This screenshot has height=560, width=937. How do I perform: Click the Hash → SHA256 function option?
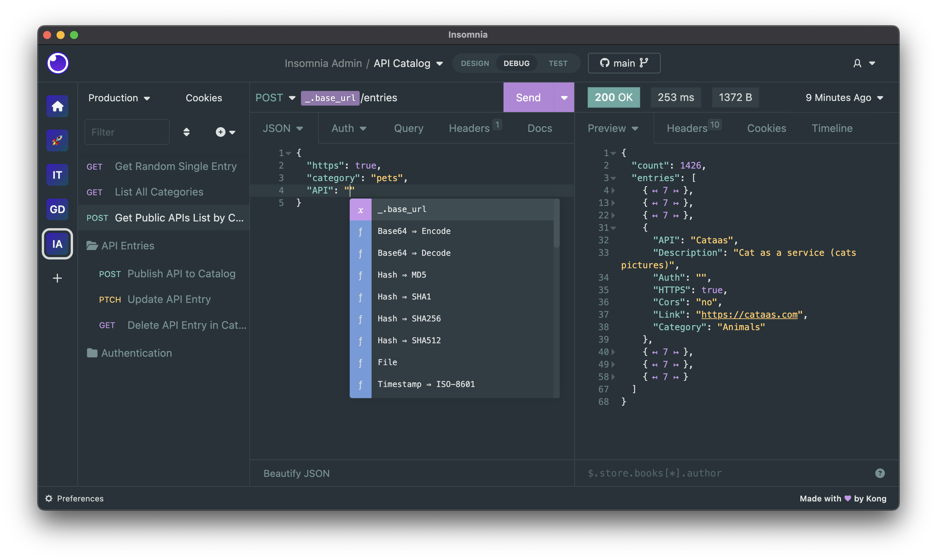tap(409, 318)
